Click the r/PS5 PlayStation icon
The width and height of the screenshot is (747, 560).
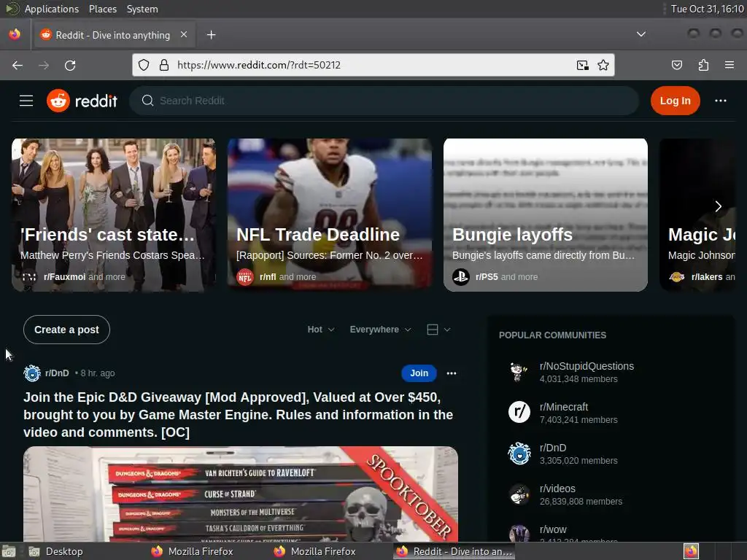tap(461, 276)
